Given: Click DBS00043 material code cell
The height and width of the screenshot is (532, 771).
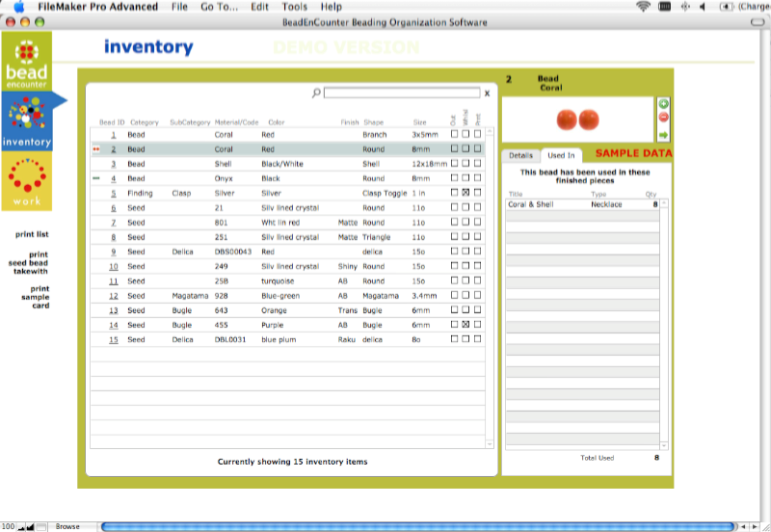Looking at the screenshot, I should tap(233, 252).
